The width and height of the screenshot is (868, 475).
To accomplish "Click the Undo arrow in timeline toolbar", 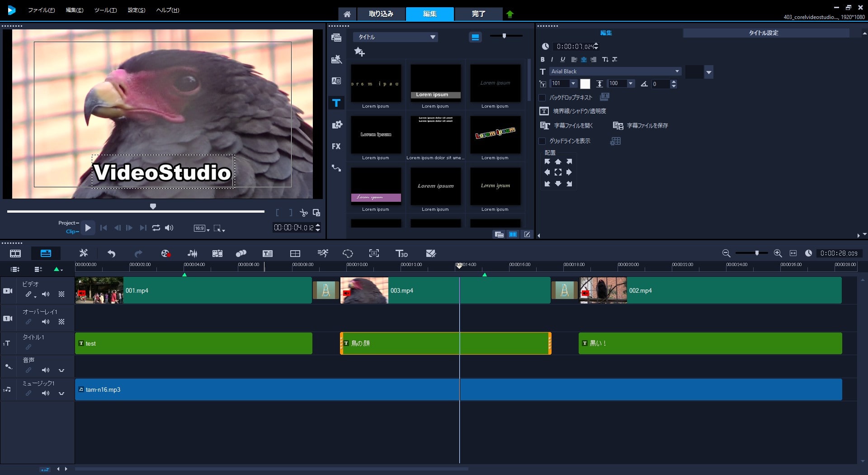I will 111,253.
